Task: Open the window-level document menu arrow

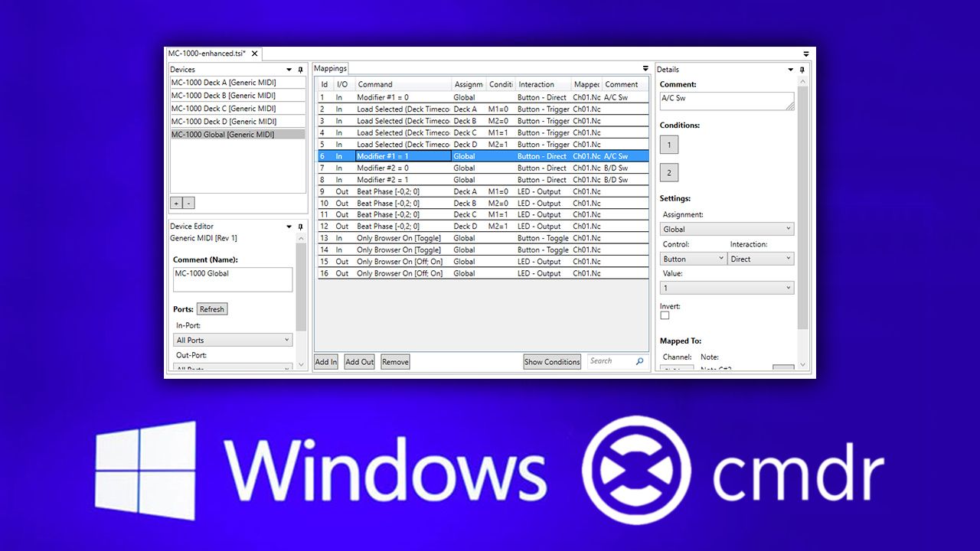Action: click(806, 54)
